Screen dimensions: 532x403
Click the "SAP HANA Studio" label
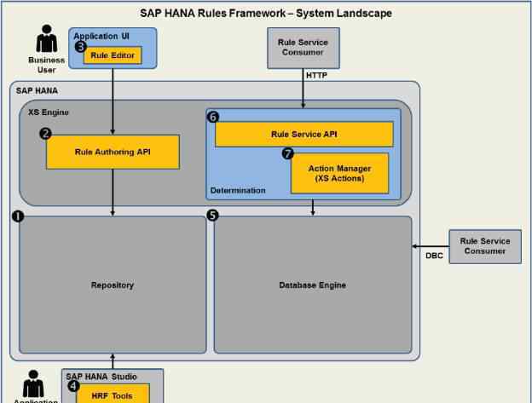click(x=101, y=377)
